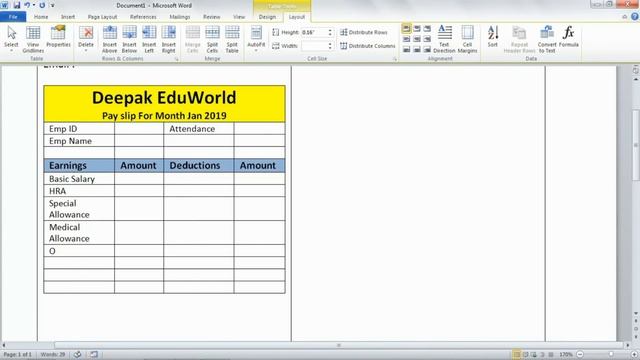The image size is (640, 360).
Task: Click Insert Left
Action: [149, 39]
